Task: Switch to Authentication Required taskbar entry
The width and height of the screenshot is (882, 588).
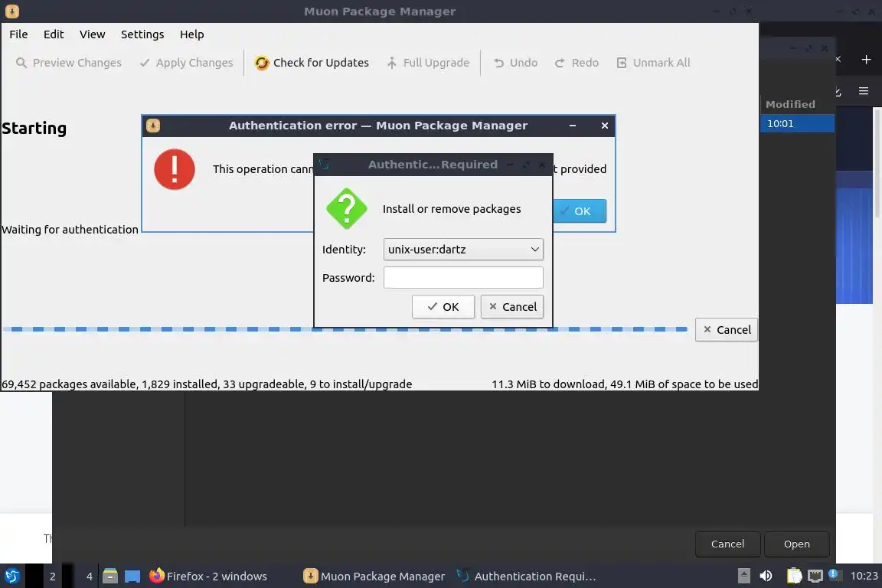Action: pos(527,577)
